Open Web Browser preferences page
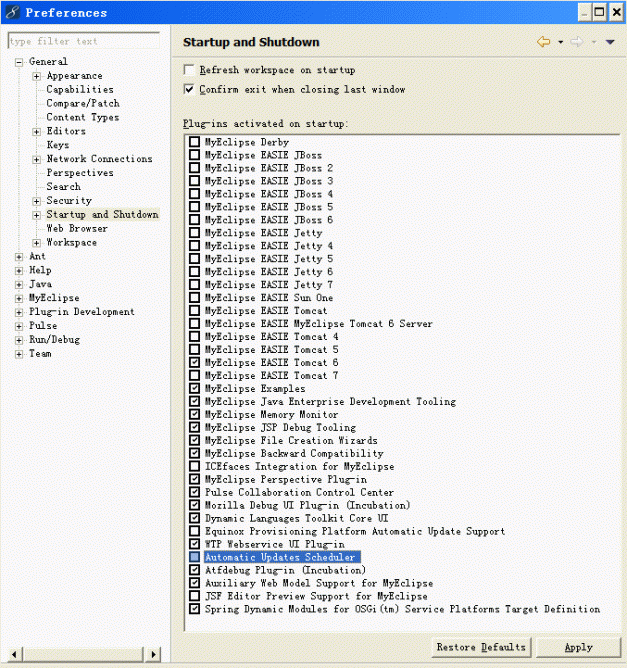Viewport: 627px width, 668px height. click(x=77, y=228)
